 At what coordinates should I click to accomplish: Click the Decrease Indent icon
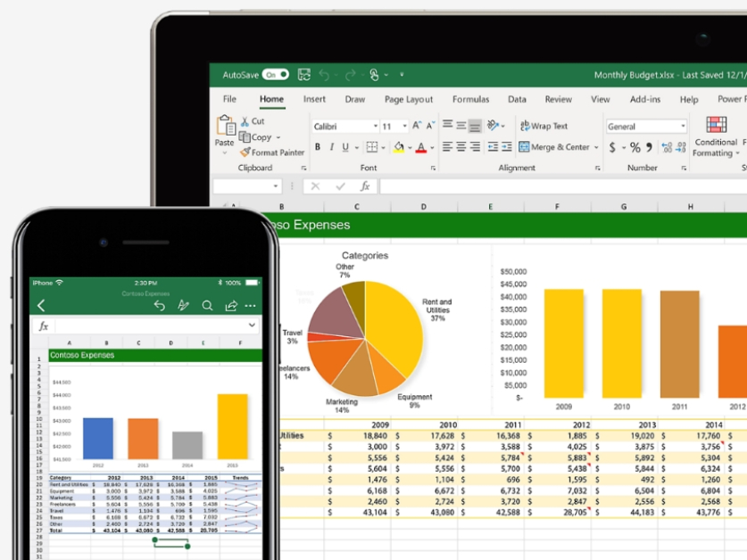(x=493, y=146)
